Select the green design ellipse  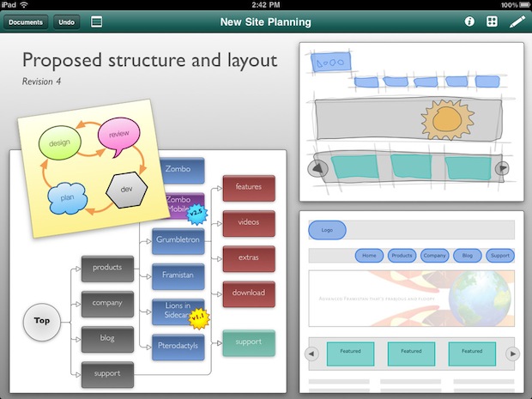click(60, 142)
